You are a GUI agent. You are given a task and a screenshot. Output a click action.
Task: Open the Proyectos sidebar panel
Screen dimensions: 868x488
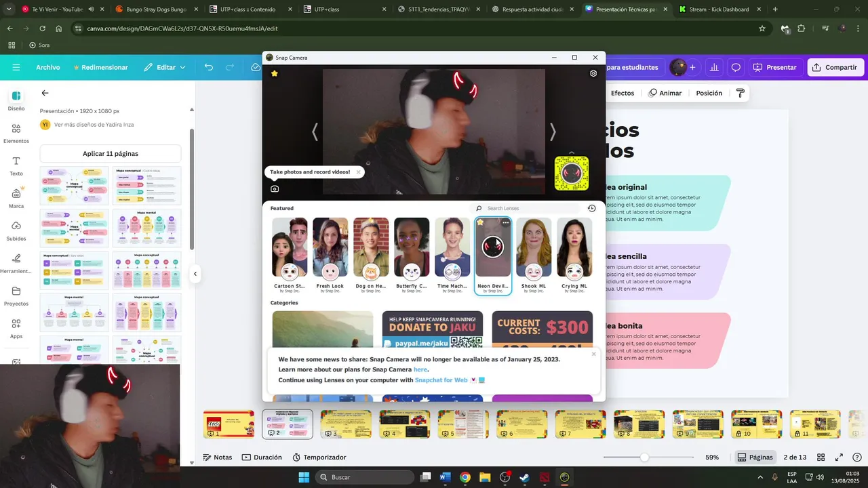pyautogui.click(x=16, y=296)
